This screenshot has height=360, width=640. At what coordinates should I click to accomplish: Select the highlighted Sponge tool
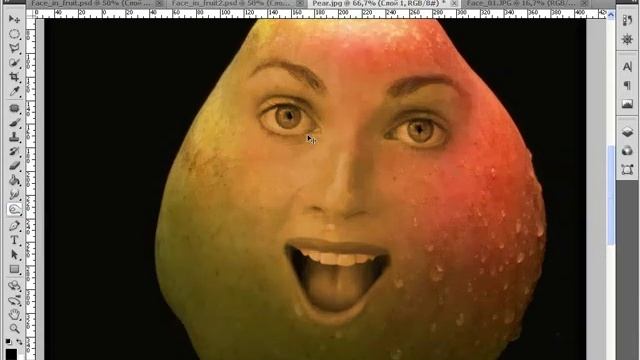coord(14,209)
